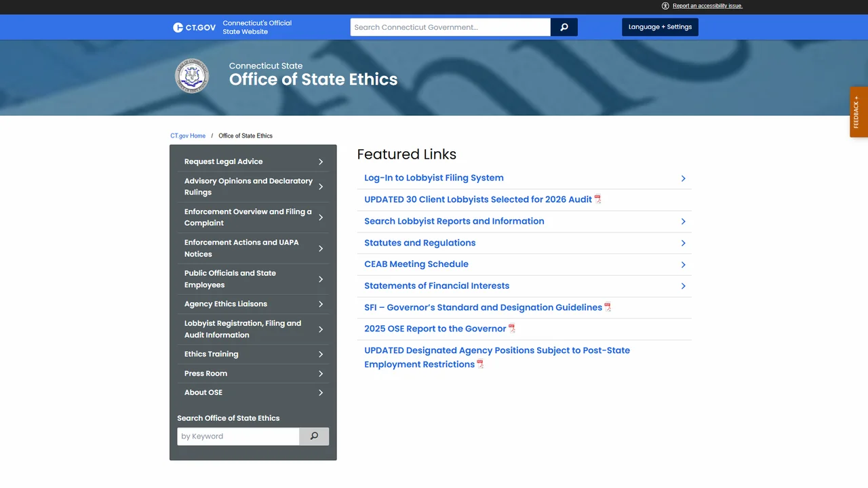
Task: Open CEAB Meeting Schedule link
Action: [x=416, y=264]
